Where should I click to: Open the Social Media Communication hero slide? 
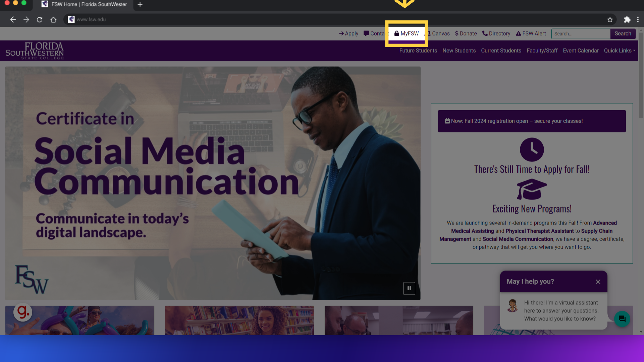tap(213, 183)
